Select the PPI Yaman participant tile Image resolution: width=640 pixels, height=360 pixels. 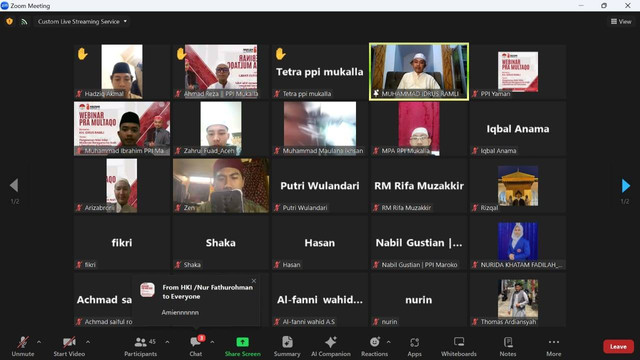518,71
